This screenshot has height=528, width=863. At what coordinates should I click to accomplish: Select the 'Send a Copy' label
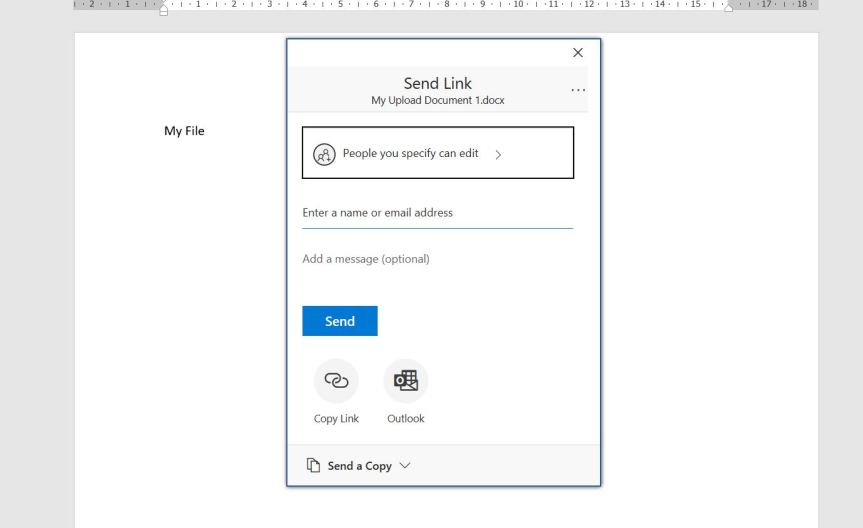[x=359, y=466]
